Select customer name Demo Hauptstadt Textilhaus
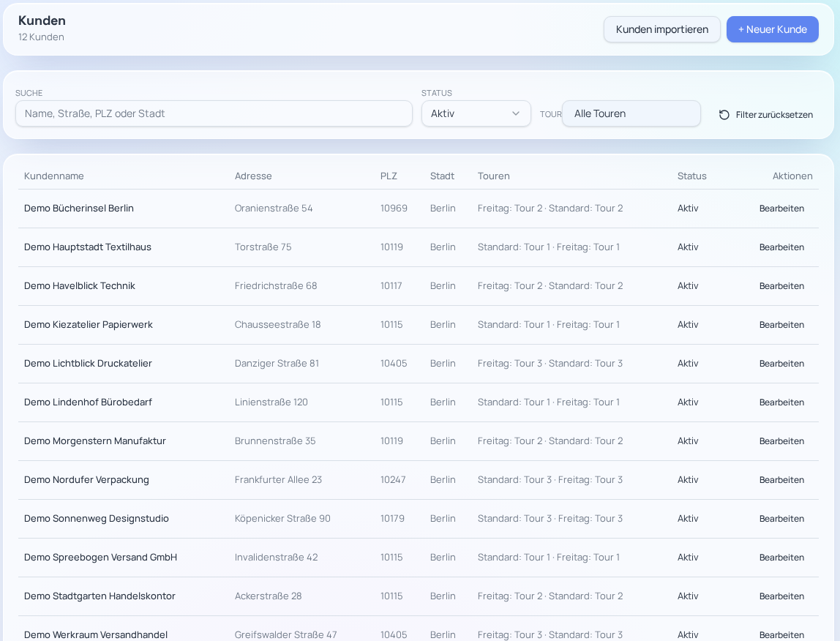The image size is (840, 641). (87, 247)
